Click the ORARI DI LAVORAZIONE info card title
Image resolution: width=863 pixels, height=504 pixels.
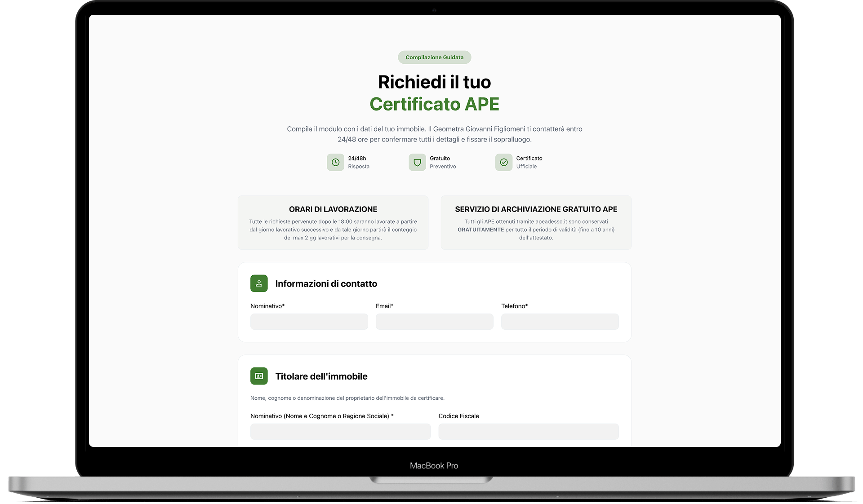pyautogui.click(x=333, y=209)
